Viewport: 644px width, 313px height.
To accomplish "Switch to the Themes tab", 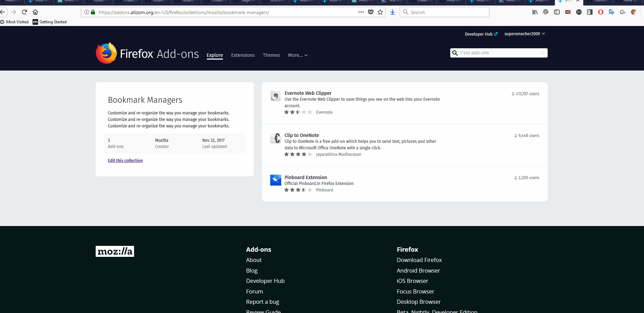I will point(271,55).
